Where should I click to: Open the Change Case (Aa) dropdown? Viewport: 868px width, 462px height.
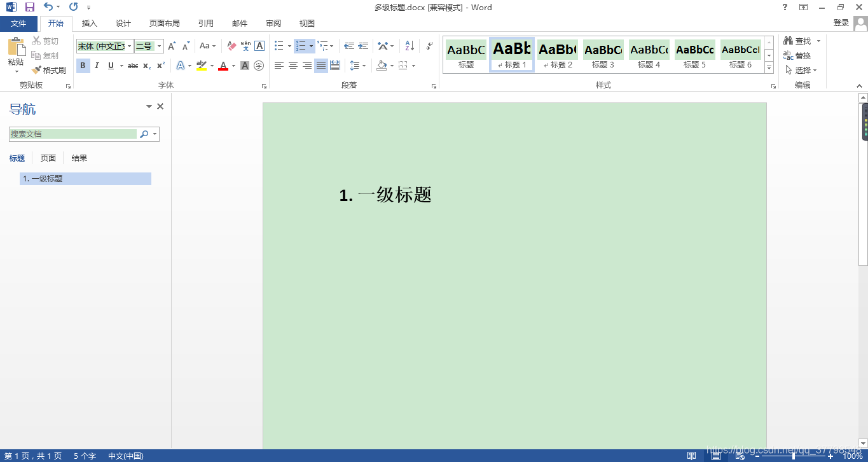click(x=207, y=46)
